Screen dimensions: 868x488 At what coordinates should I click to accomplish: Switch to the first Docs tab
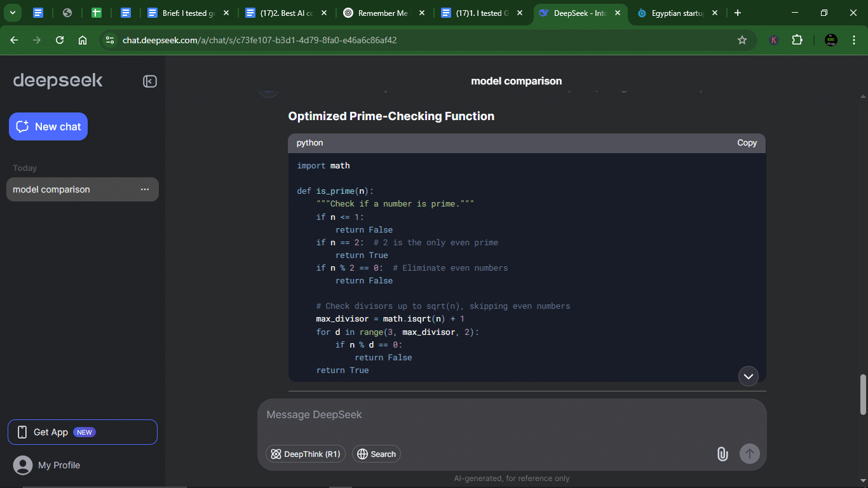[x=38, y=13]
